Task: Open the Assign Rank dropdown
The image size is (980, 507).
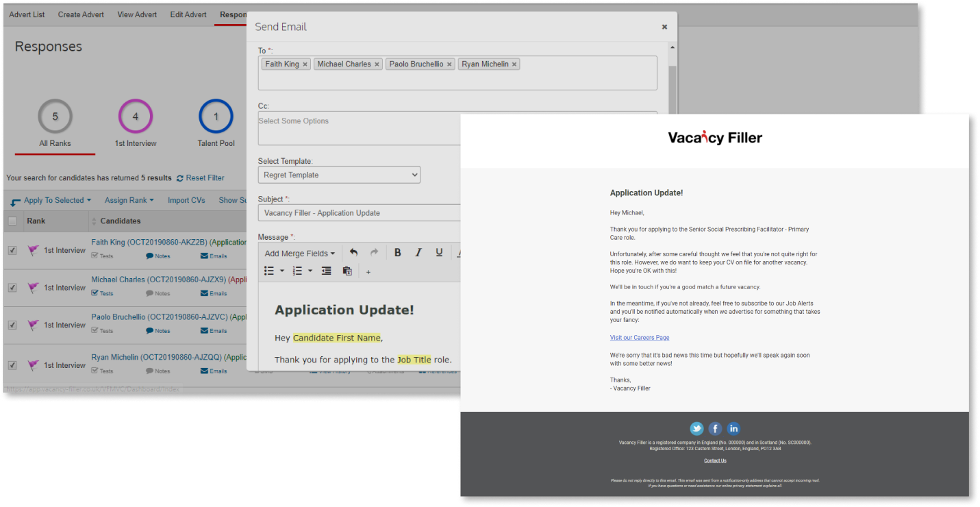Action: click(129, 201)
